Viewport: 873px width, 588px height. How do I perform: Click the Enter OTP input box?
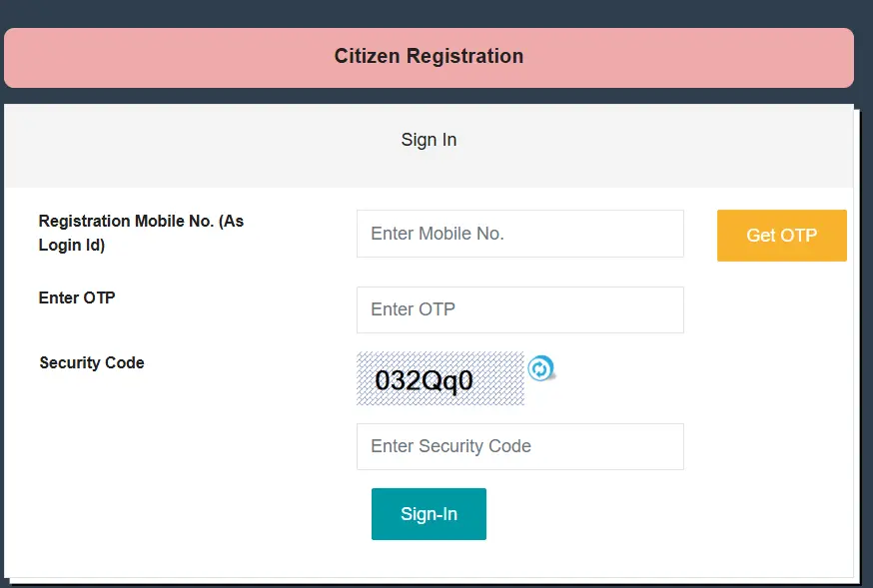519,309
